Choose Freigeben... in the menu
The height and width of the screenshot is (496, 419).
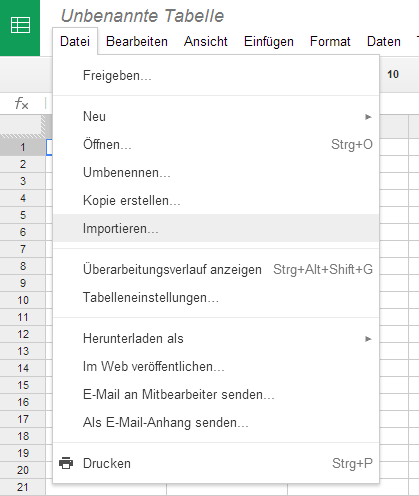(216, 75)
